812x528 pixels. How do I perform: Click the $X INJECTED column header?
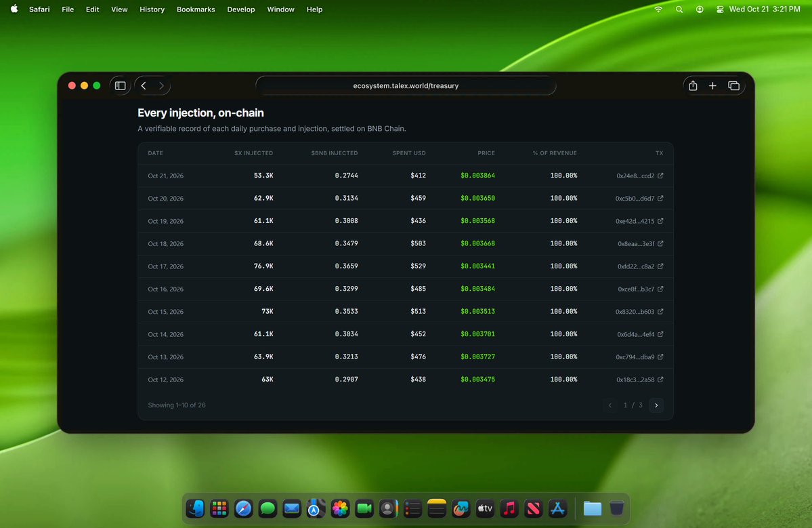(254, 153)
